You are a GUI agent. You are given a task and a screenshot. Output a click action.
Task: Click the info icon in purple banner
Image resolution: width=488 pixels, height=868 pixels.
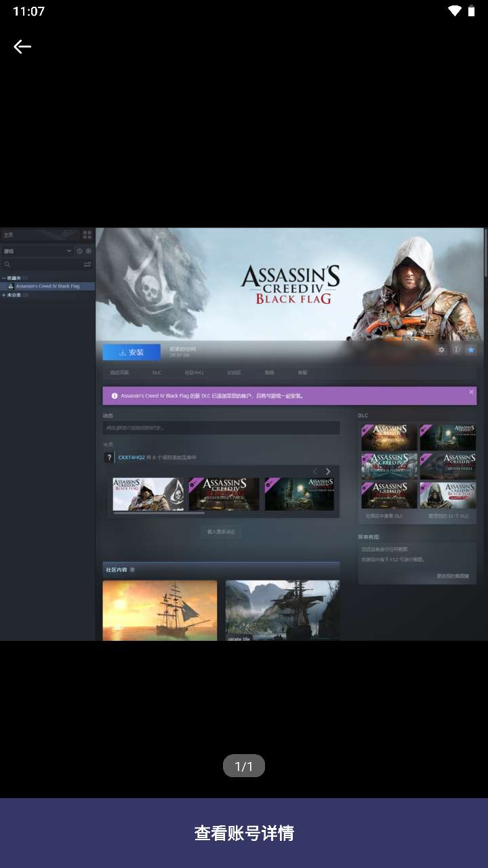[x=114, y=395]
